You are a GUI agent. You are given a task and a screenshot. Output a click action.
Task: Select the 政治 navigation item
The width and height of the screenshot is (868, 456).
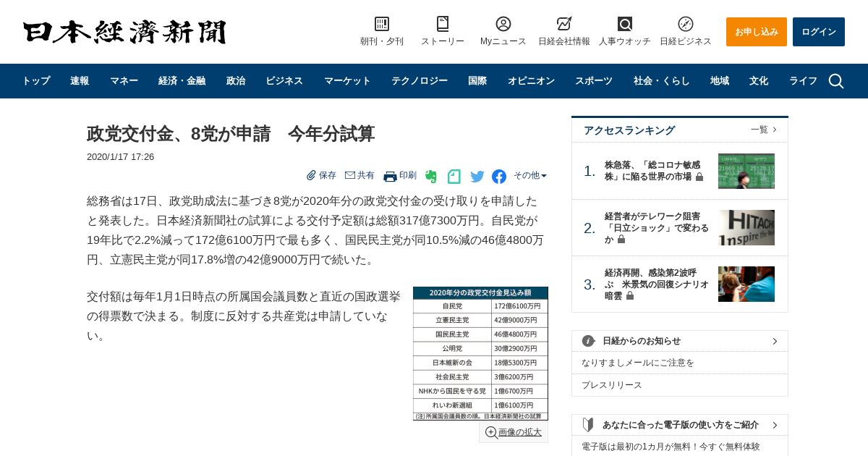236,81
